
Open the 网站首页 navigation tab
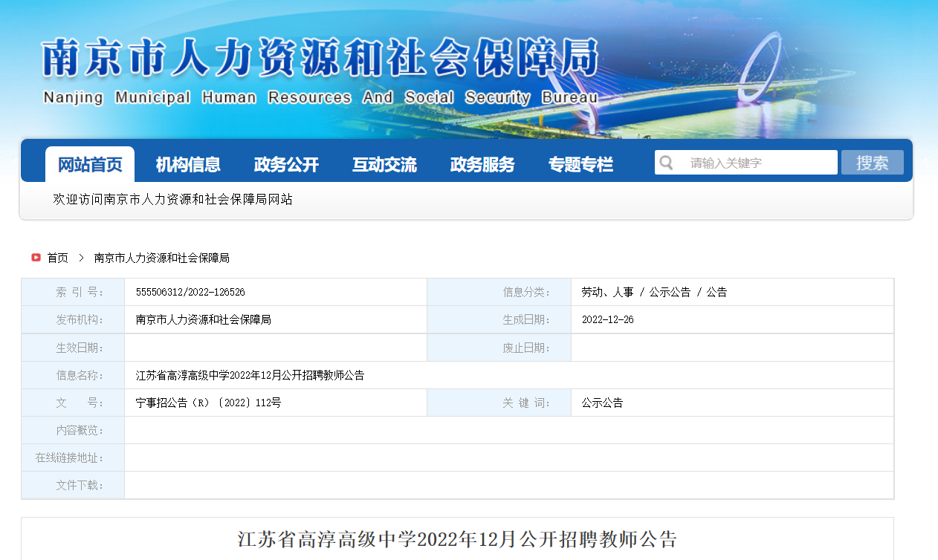pos(90,165)
